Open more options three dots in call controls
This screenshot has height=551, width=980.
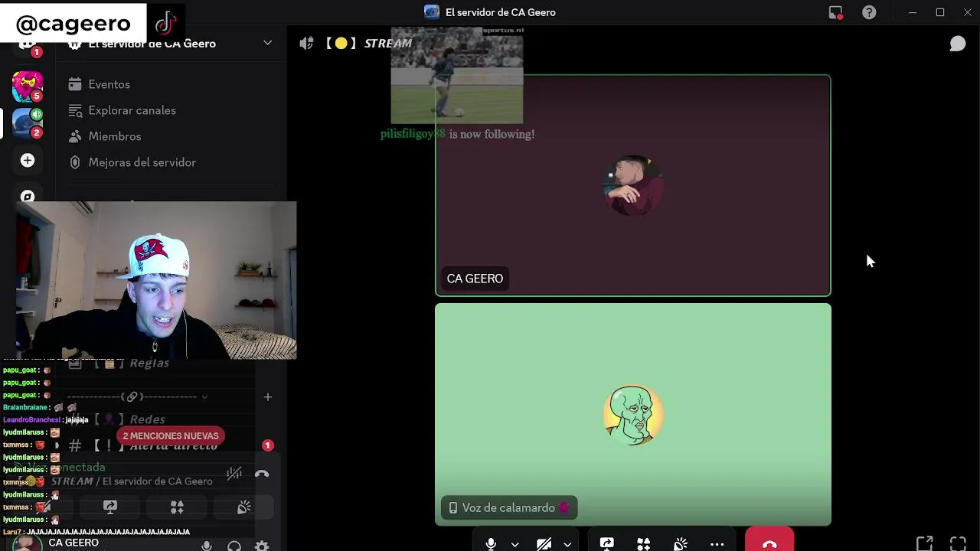point(717,544)
